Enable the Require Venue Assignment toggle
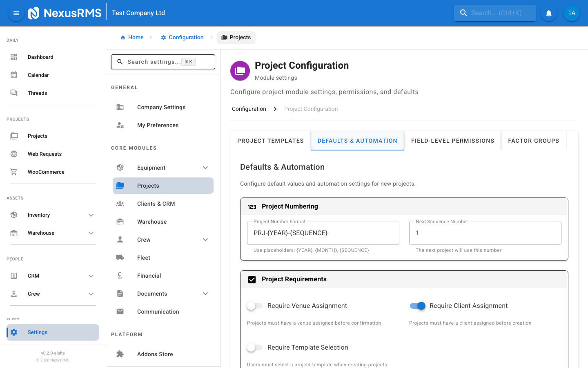The width and height of the screenshot is (588, 368). pyautogui.click(x=255, y=305)
